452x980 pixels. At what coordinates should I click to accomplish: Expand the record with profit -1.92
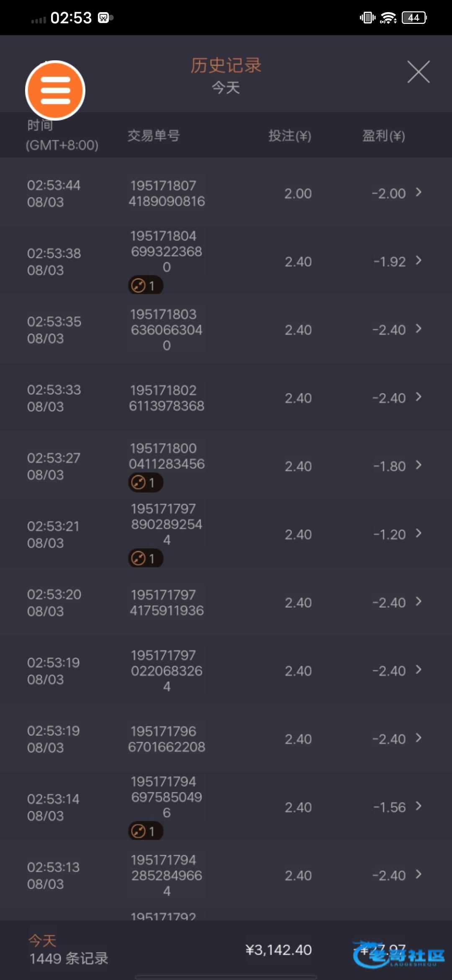[x=419, y=260]
